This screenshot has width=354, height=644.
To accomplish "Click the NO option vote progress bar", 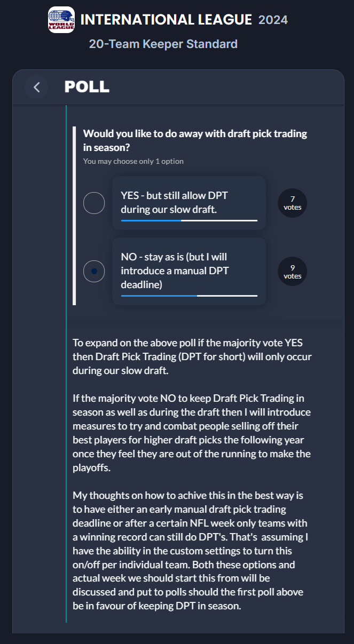I will [189, 296].
